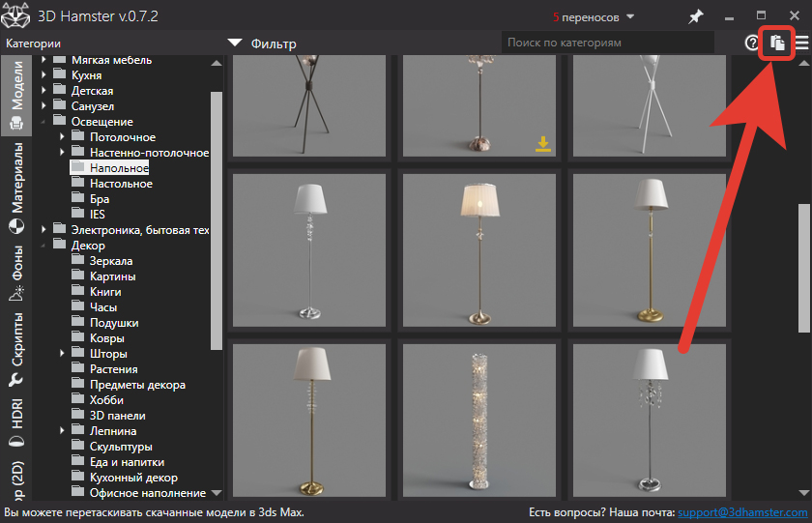Screen dimensions: 812x523
Task: Open the Фильтр dropdown triangle
Action: tap(235, 43)
